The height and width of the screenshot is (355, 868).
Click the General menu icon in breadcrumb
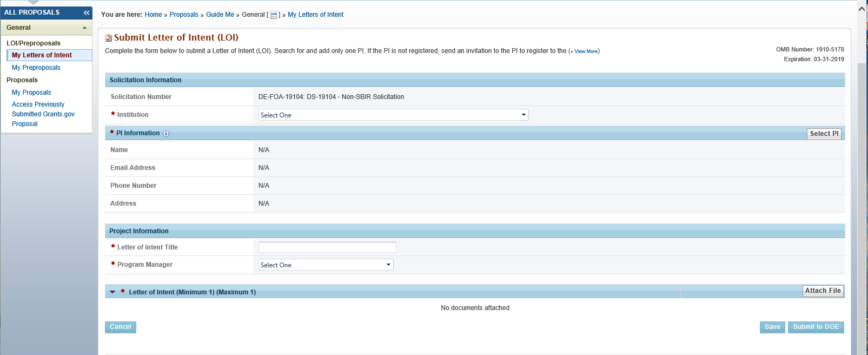[274, 15]
